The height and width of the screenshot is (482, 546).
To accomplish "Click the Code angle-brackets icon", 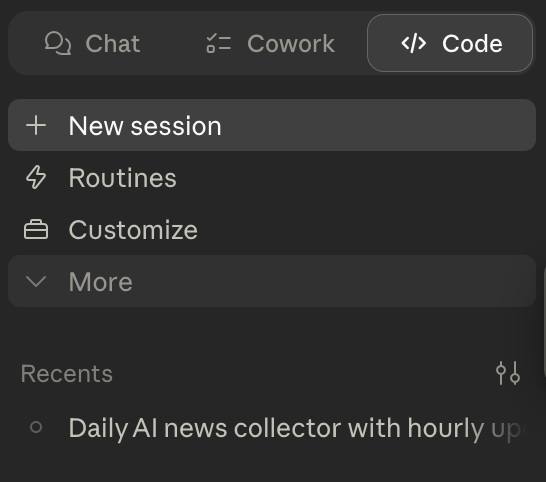I will [x=413, y=44].
